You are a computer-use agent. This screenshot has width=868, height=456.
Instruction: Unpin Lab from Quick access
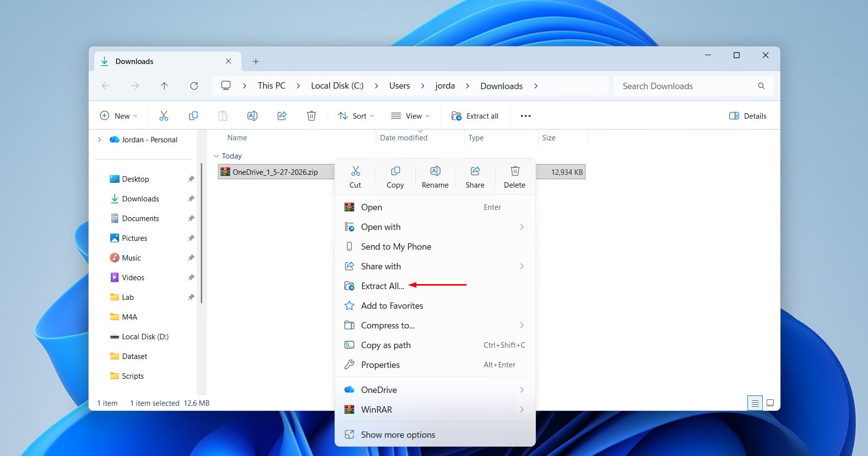click(191, 297)
